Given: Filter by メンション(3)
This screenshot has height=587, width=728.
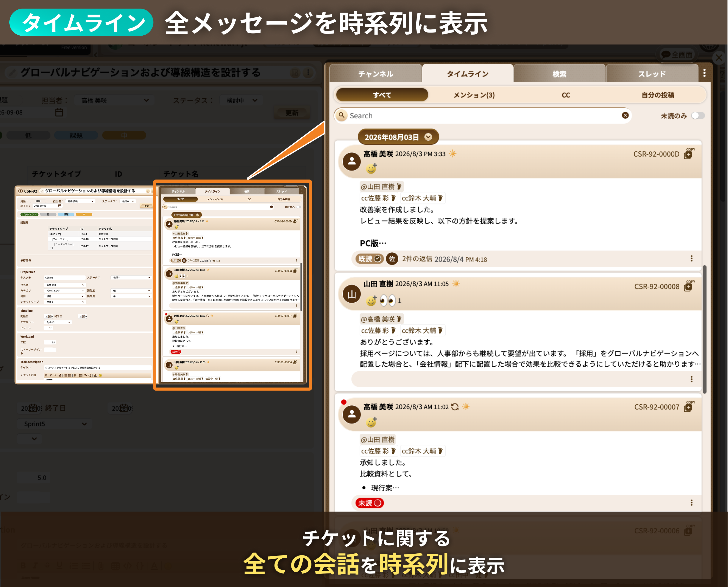Looking at the screenshot, I should click(474, 95).
